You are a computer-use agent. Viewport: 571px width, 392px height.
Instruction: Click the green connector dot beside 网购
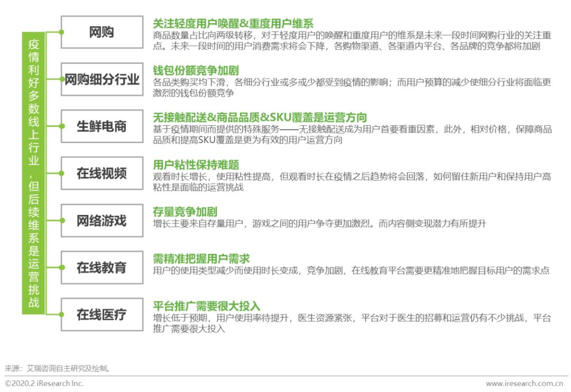[61, 32]
